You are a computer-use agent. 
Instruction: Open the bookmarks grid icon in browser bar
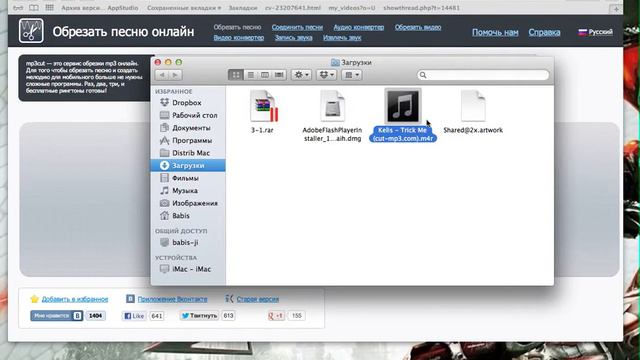pyautogui.click(x=49, y=8)
